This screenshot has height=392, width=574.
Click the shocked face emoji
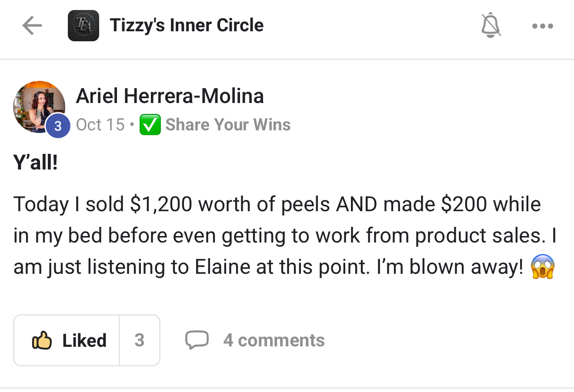tap(543, 267)
